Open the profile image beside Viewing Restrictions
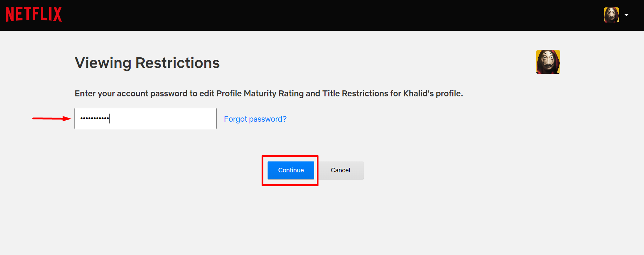The width and height of the screenshot is (644, 255). tap(548, 62)
